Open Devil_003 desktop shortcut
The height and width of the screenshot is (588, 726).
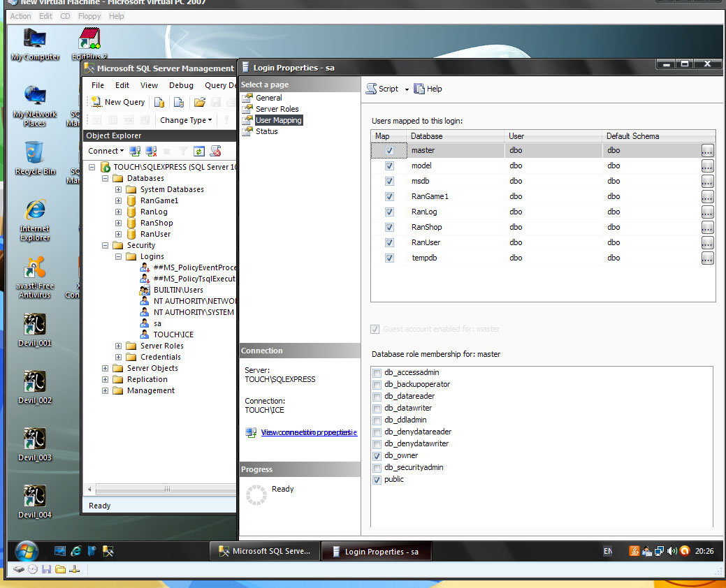[x=35, y=445]
